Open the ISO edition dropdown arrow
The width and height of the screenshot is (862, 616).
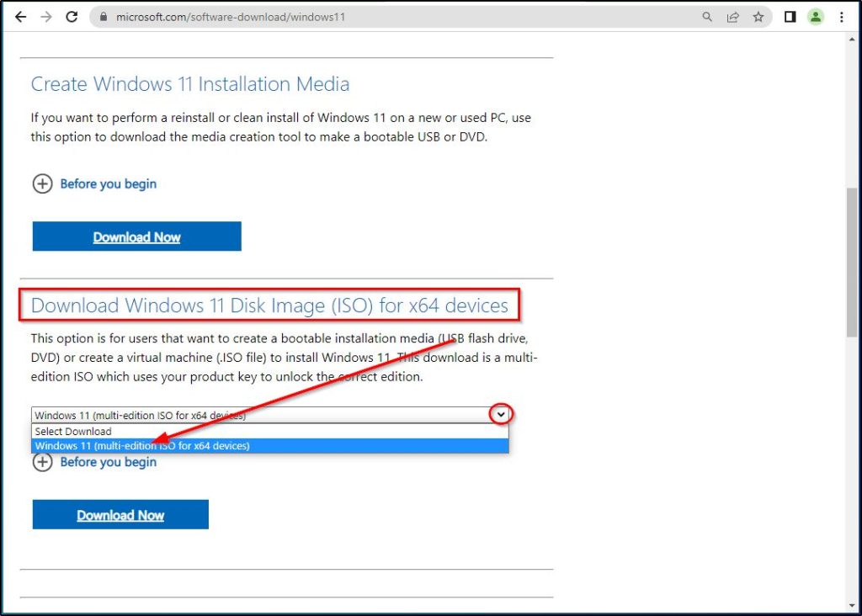(x=501, y=414)
